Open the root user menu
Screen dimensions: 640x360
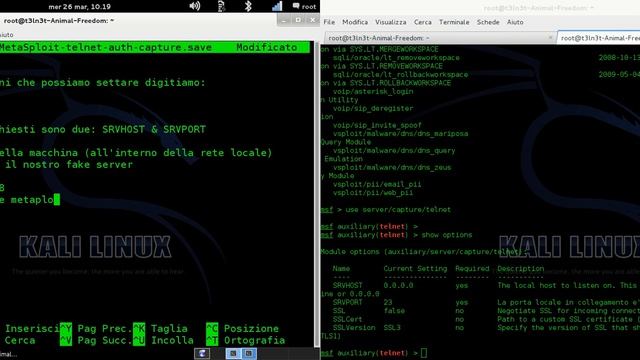pos(309,7)
